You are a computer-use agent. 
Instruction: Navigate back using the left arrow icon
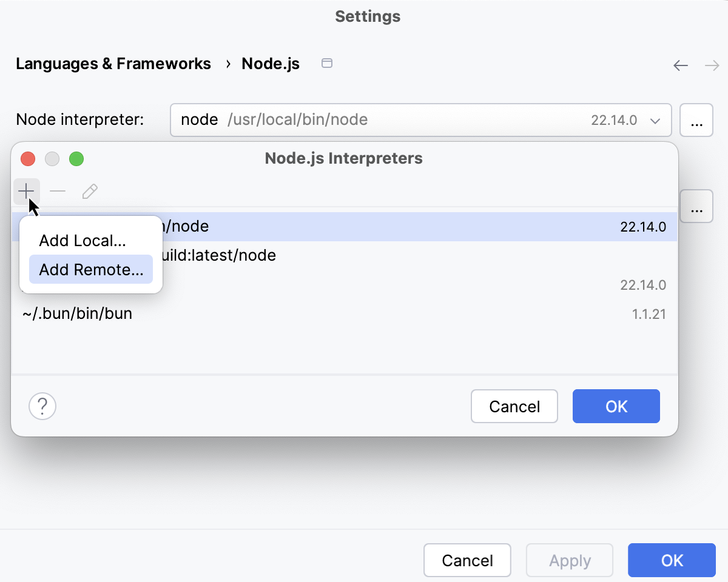(x=680, y=65)
